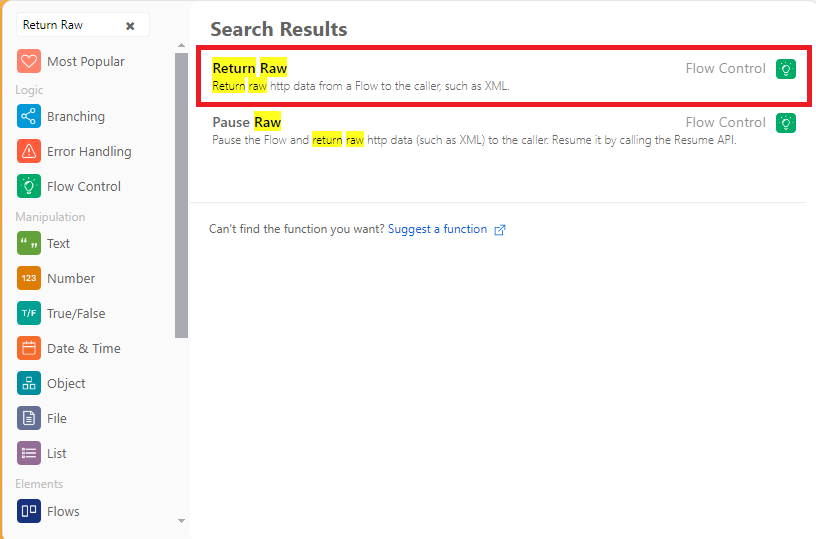
Task: Open the Object category icon
Action: [29, 383]
